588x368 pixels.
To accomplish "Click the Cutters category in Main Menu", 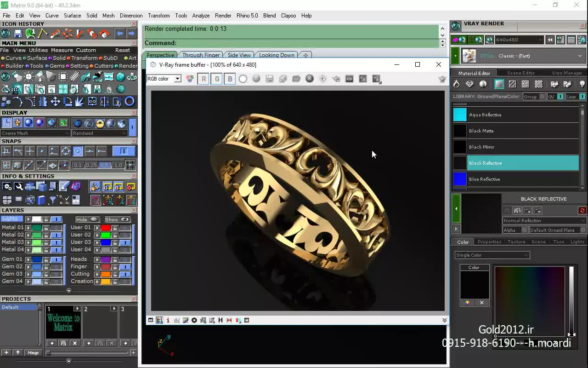I will click(104, 66).
